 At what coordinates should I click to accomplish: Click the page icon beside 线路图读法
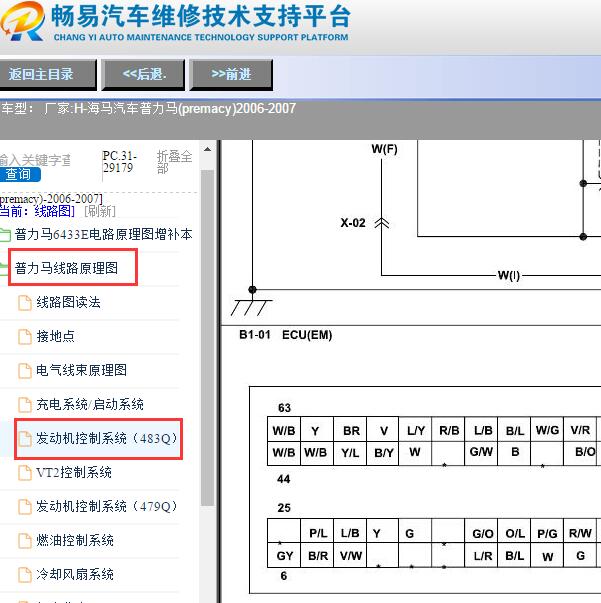(x=25, y=303)
